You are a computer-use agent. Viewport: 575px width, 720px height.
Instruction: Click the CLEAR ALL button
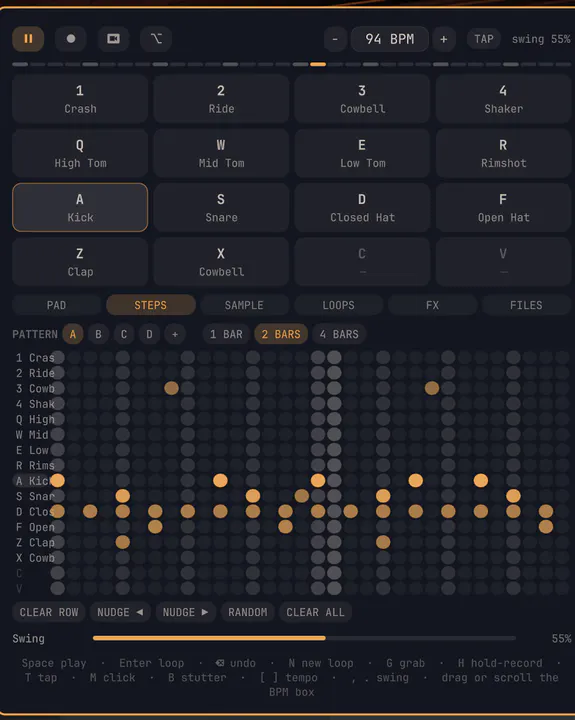(315, 612)
